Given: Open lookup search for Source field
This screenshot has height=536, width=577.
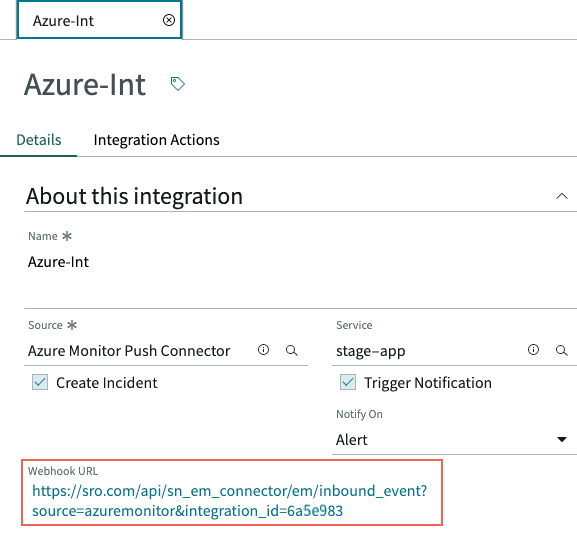Looking at the screenshot, I should coord(292,350).
